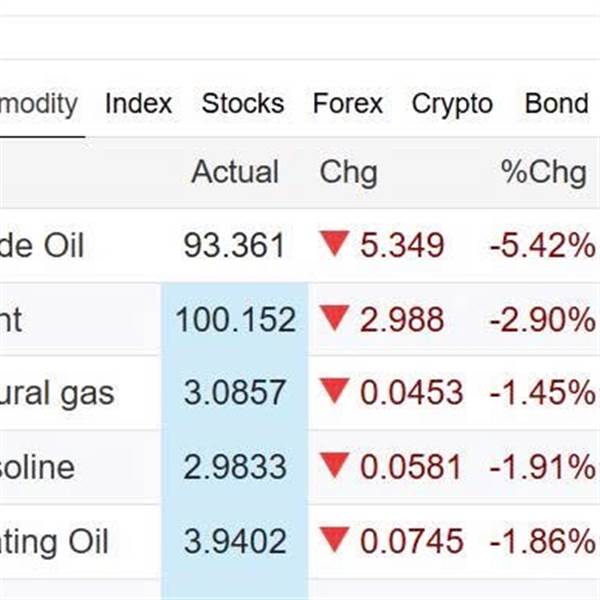Click the red down arrow beside 0.0581
Viewport: 600px width, 600px height.
click(x=335, y=466)
